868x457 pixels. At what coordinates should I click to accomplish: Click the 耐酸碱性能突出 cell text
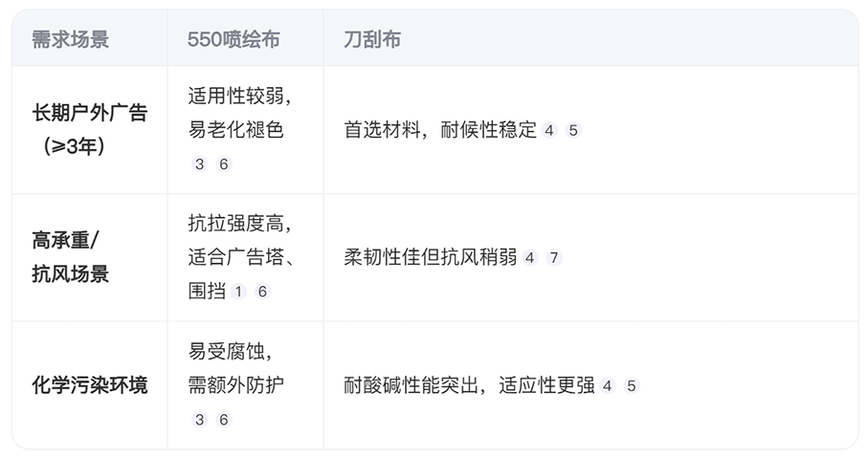412,385
